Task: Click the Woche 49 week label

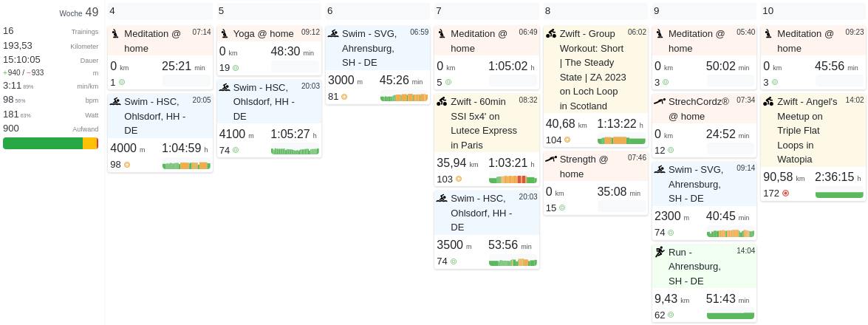Action: tap(78, 13)
